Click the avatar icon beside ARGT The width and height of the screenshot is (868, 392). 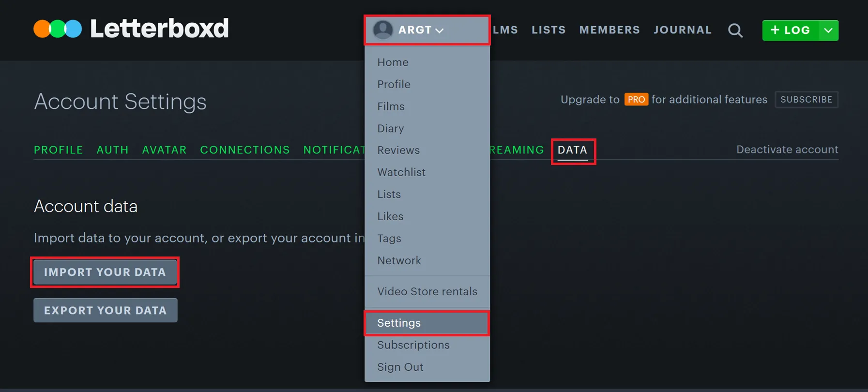pos(383,30)
